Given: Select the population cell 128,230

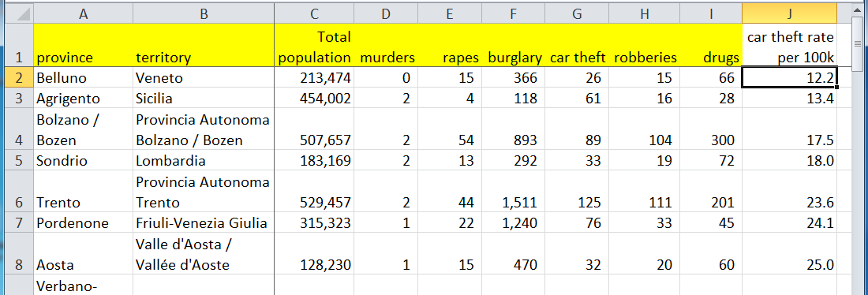Looking at the screenshot, I should (314, 254).
